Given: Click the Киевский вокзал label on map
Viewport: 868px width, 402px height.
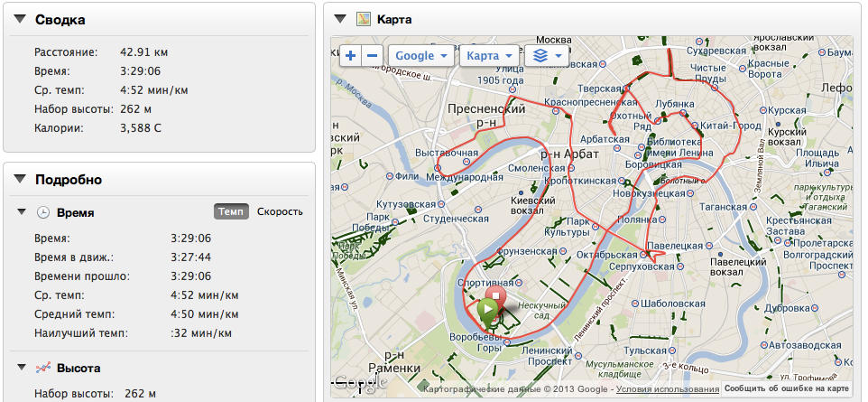Looking at the screenshot, I should [534, 205].
